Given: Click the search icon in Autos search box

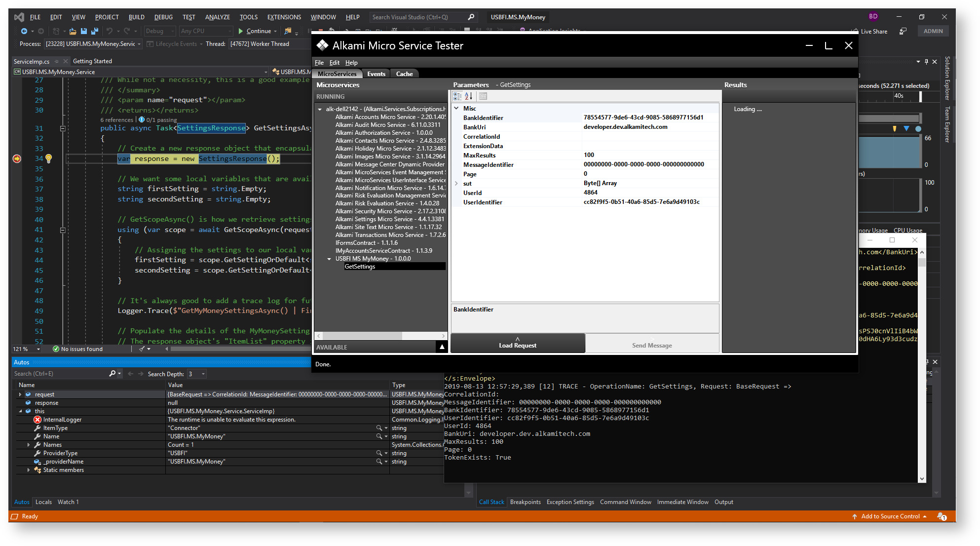Looking at the screenshot, I should tap(113, 374).
